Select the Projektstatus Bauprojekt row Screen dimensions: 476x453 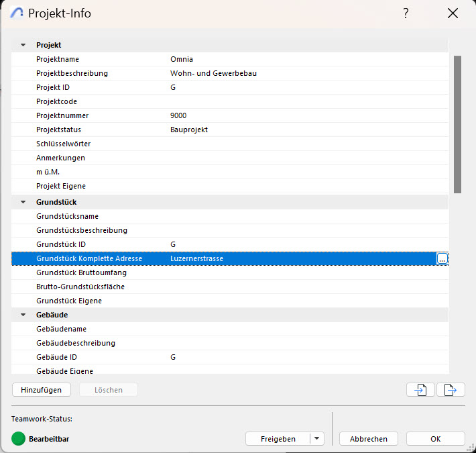[230, 130]
